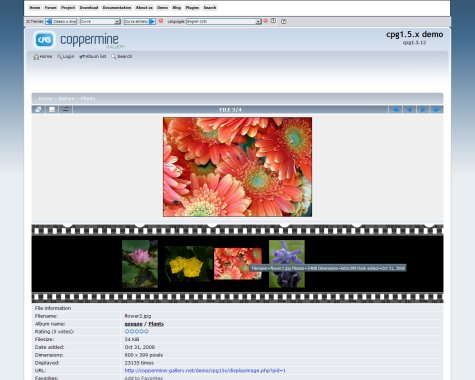The image size is (475, 380).
Task: Open Forum in top navigation
Action: (x=51, y=8)
